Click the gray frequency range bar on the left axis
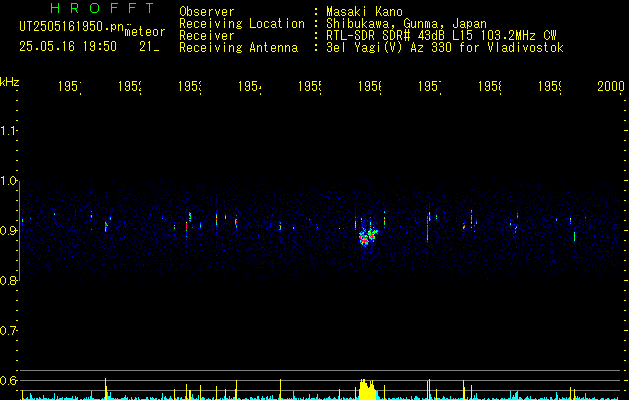This screenshot has height=400, width=629. tap(20, 231)
